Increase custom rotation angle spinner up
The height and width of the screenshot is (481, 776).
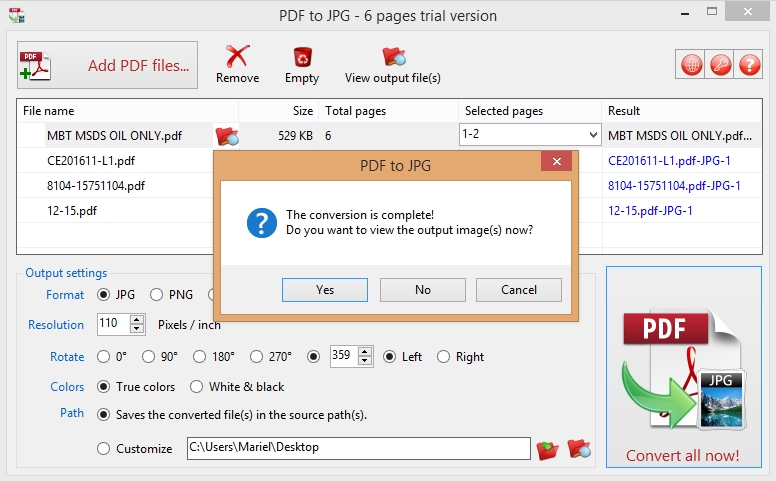click(x=365, y=352)
